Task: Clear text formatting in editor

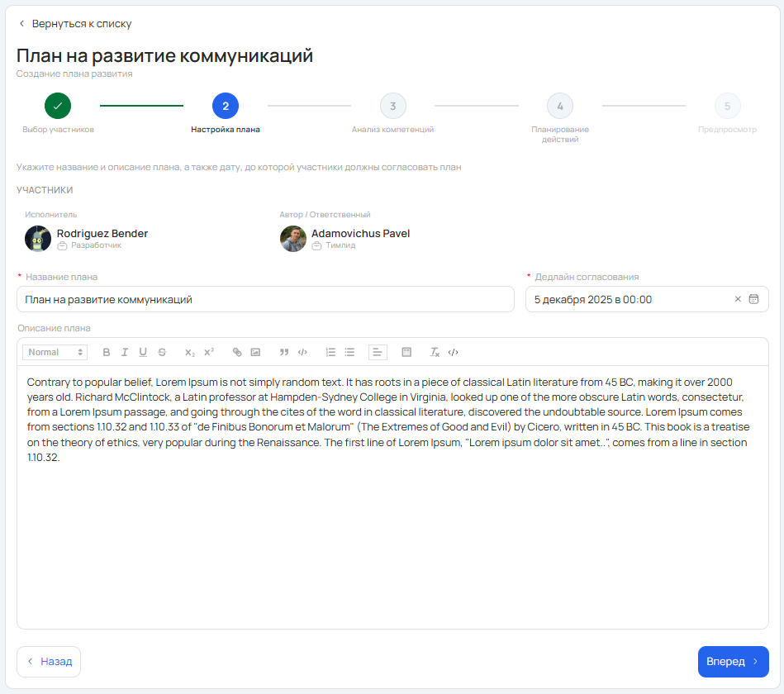Action: point(435,352)
